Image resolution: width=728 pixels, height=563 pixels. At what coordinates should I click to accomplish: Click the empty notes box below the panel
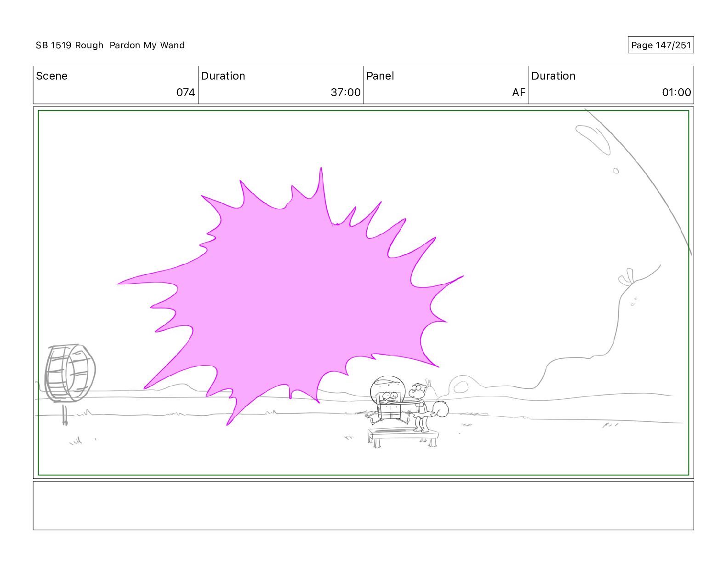(363, 506)
